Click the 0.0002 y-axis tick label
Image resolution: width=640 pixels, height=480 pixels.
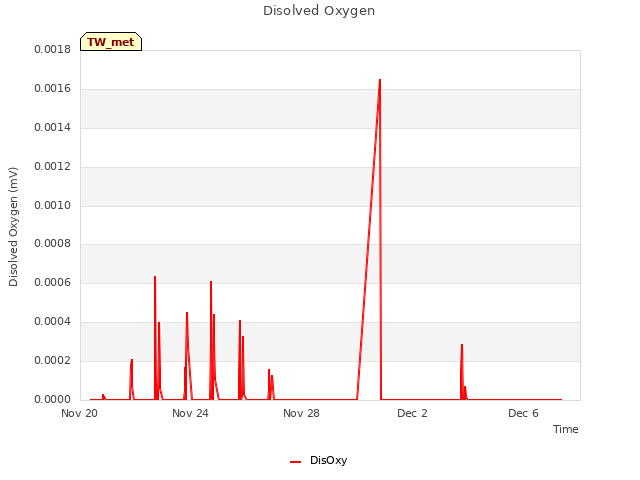tap(52, 361)
